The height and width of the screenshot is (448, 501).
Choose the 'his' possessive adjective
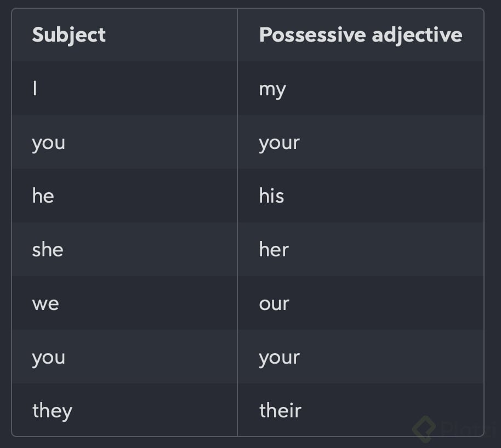point(271,196)
